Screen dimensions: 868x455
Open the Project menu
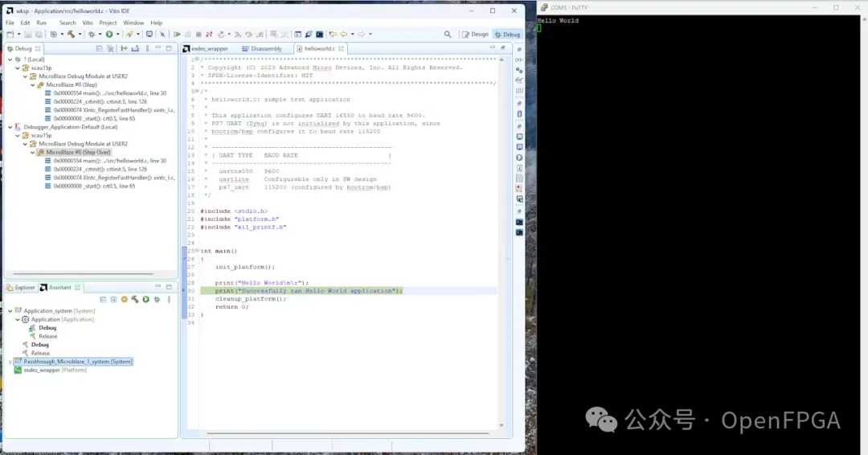click(x=108, y=23)
